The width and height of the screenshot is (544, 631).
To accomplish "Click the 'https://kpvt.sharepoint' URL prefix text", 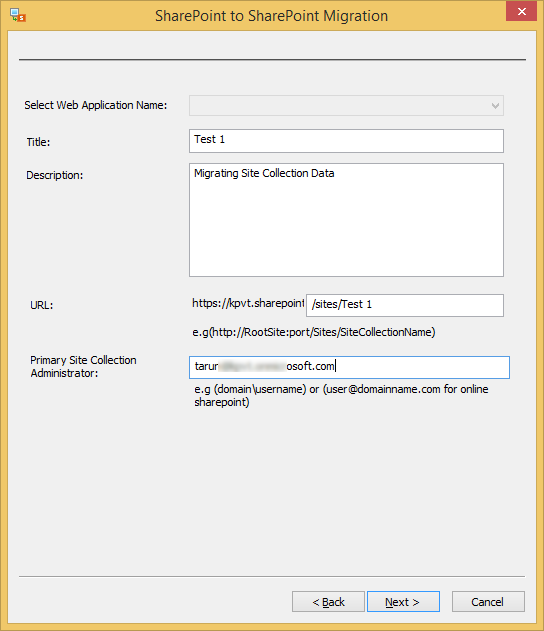I will click(x=248, y=303).
